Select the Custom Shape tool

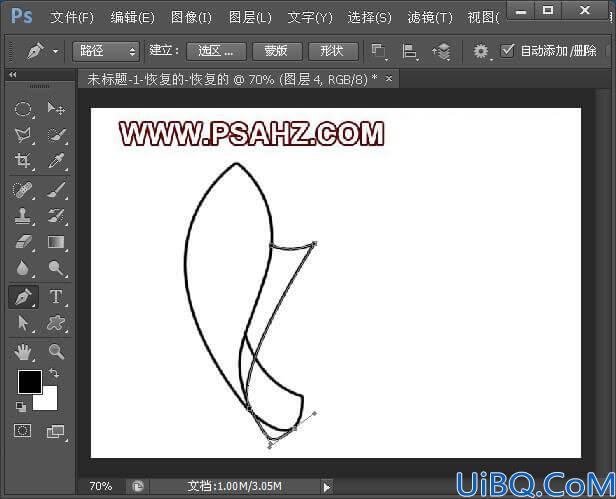tap(56, 323)
